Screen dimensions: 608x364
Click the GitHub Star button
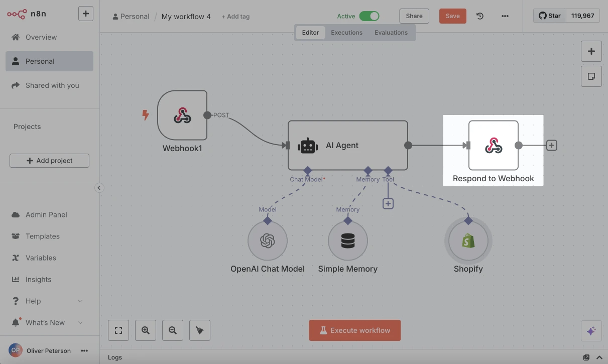tap(550, 16)
